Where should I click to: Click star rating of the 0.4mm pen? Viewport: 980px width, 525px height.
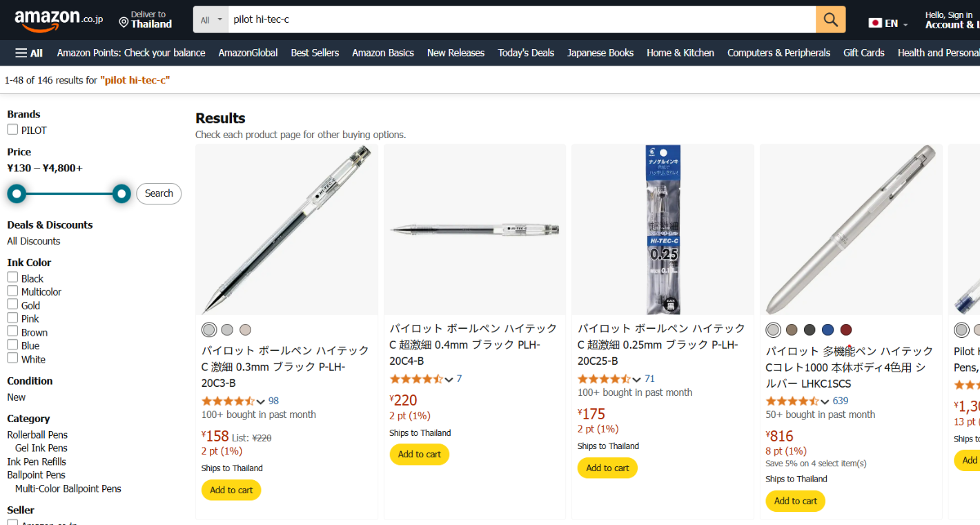point(416,379)
